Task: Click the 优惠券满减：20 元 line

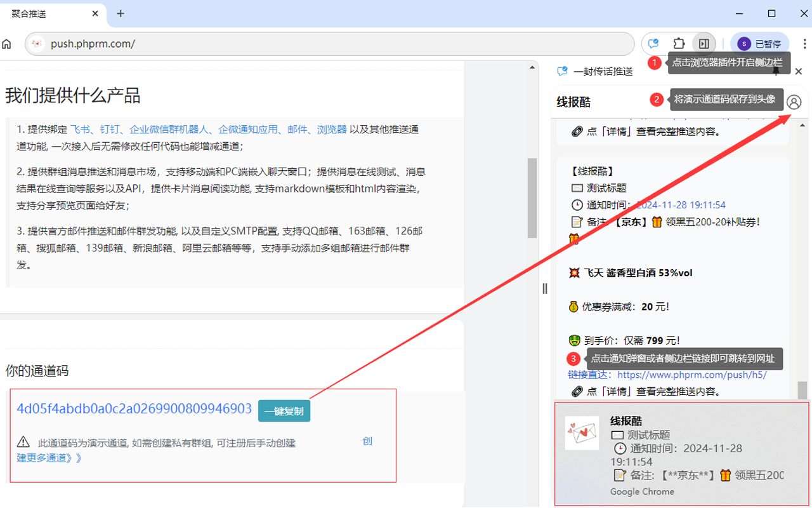Action: click(x=619, y=307)
